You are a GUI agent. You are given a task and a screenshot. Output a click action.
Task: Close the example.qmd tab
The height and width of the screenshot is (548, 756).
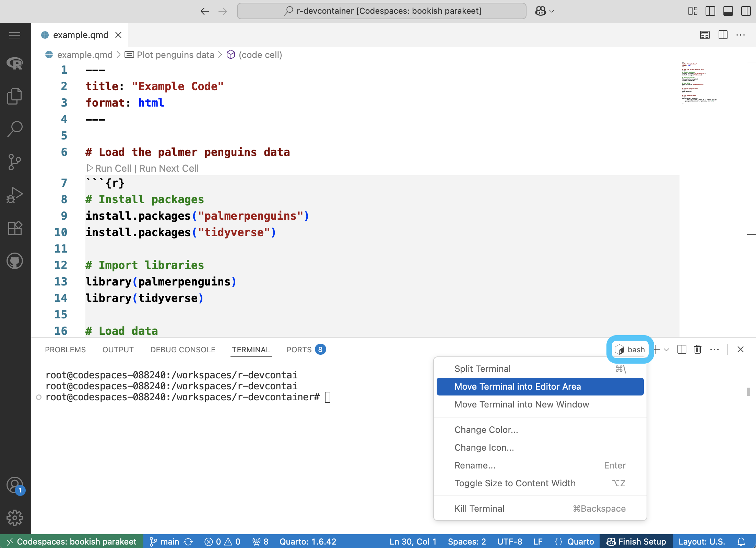tap(118, 35)
